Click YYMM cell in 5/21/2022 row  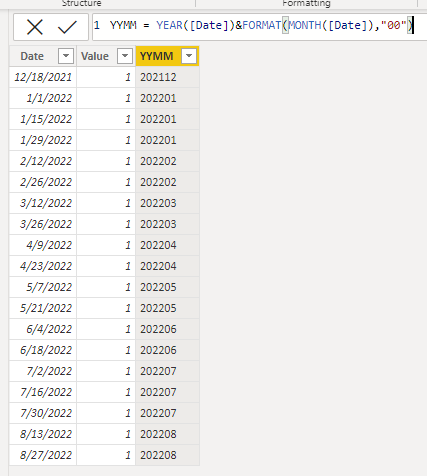point(167,308)
